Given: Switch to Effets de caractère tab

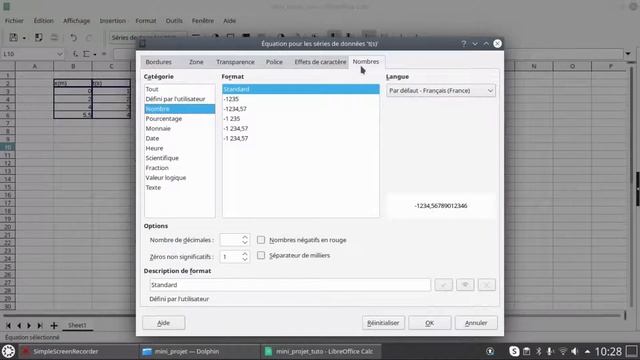Looking at the screenshot, I should pos(320,62).
